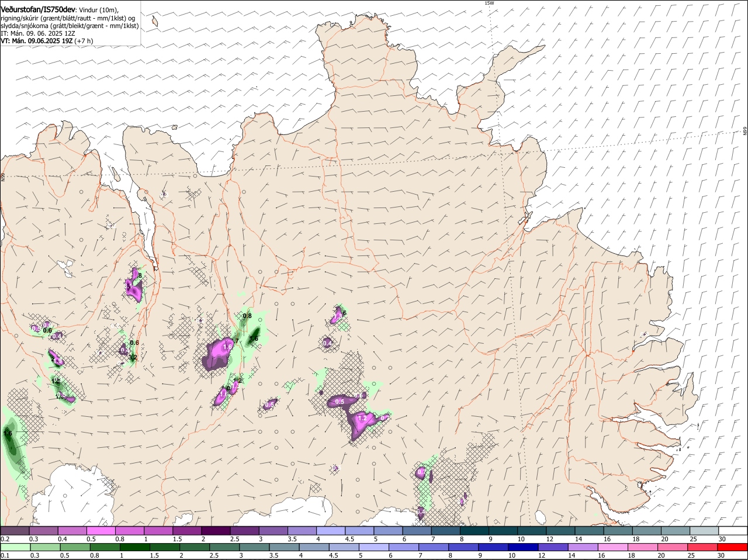Pick the bottom legend row swatch above label 0.1
The height and width of the screenshot is (560, 748).
15,547
